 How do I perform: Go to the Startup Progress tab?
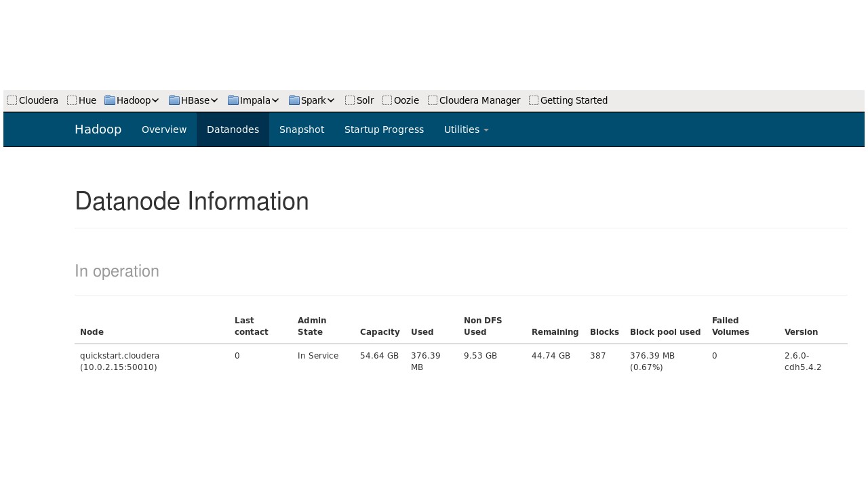tap(384, 129)
